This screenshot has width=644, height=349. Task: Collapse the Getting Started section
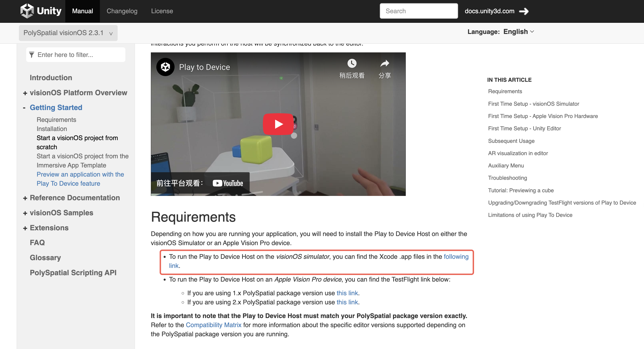click(24, 108)
